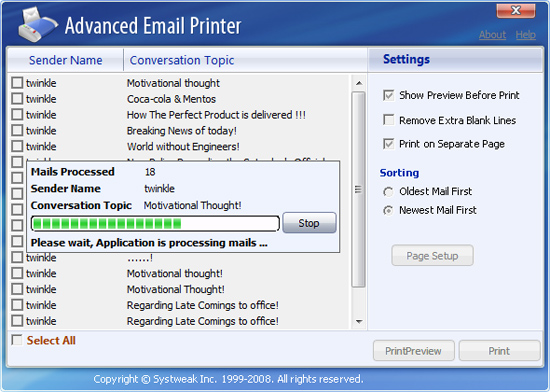Click the scroll up arrow of mail list
550x392 pixels.
point(359,83)
